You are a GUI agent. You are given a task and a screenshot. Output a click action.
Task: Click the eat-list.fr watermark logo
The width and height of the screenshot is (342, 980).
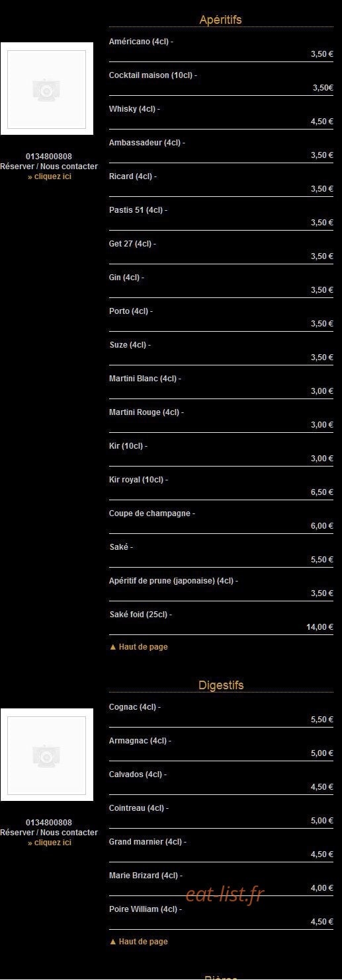point(225,894)
